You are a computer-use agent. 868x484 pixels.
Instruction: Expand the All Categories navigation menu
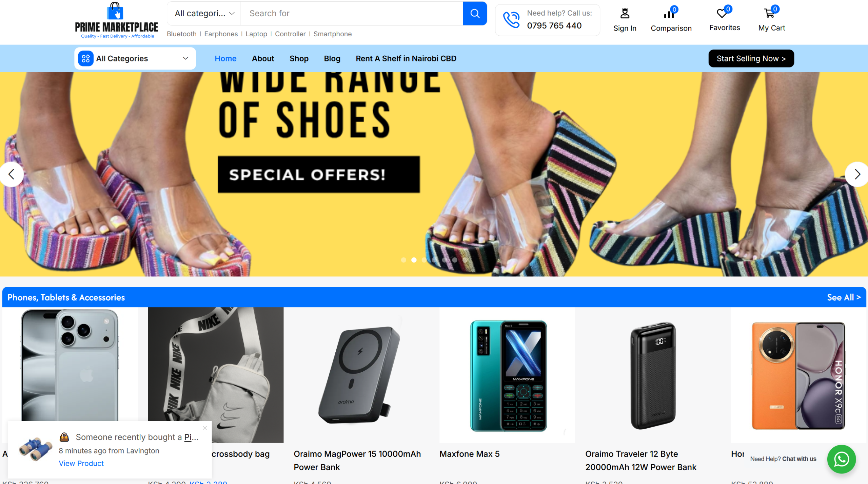[135, 58]
